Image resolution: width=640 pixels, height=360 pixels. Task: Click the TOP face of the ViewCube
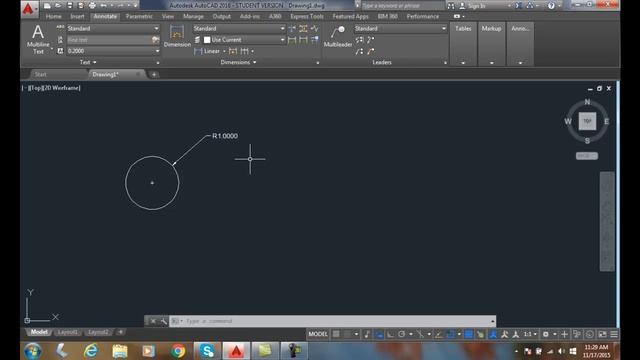(587, 121)
